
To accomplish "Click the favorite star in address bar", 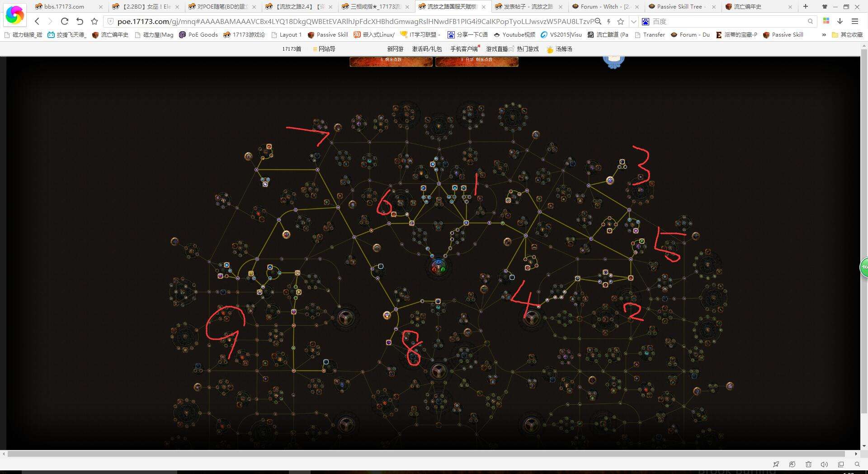I will tap(621, 21).
